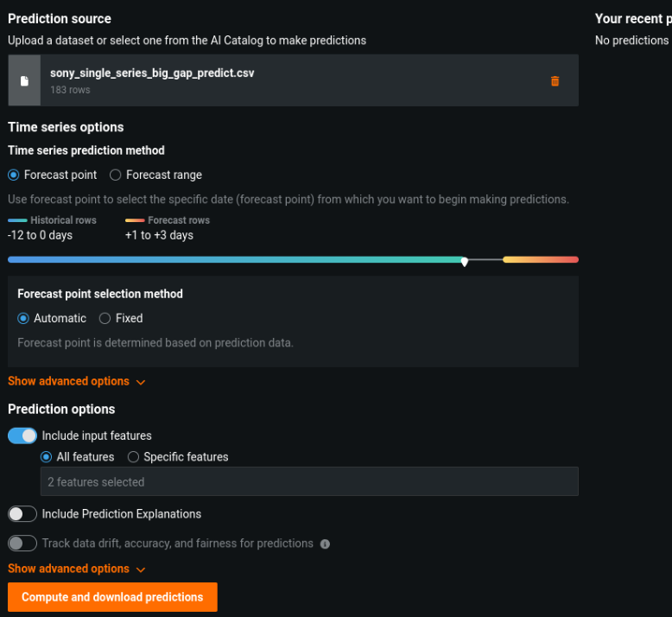
Task: Select the Forecast point radio option
Action: click(x=14, y=175)
